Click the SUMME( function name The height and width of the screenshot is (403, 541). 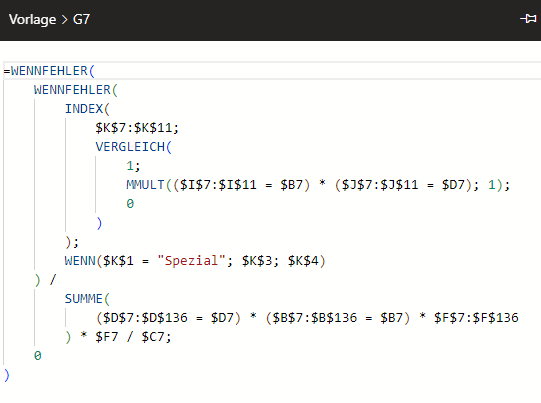[87, 298]
